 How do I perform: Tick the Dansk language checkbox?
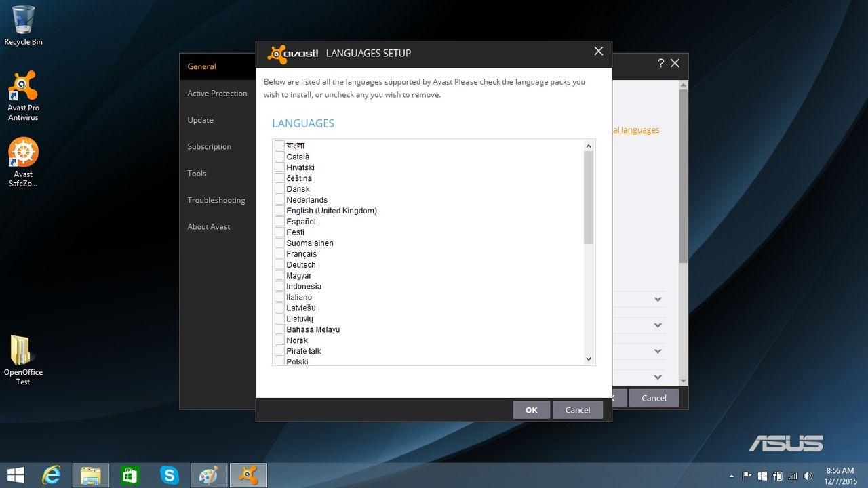tap(279, 189)
